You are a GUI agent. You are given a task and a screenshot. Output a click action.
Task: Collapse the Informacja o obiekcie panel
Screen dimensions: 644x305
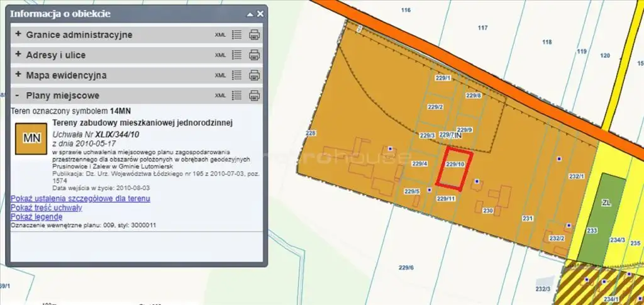[x=250, y=14]
